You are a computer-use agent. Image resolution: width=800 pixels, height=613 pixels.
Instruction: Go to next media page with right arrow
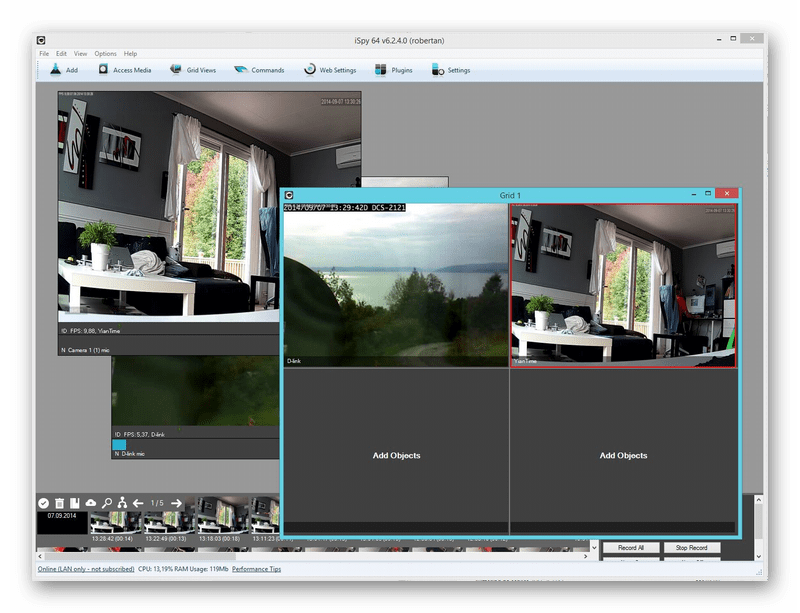coord(176,503)
